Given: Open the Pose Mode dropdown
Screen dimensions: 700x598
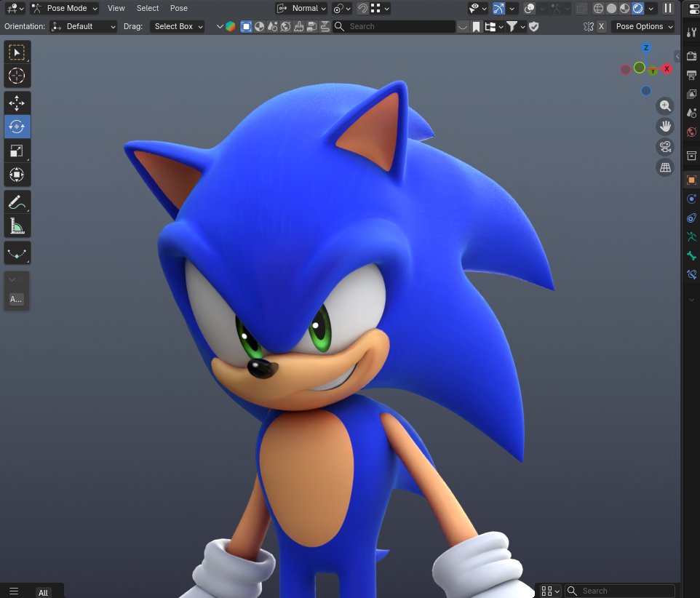Looking at the screenshot, I should tap(65, 8).
